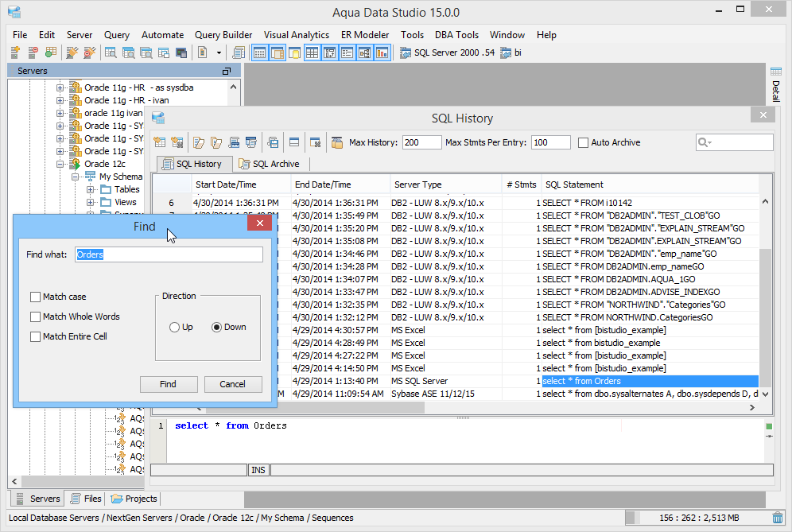Enable the Match Entire Cell checkbox
This screenshot has height=532, width=792.
(35, 336)
